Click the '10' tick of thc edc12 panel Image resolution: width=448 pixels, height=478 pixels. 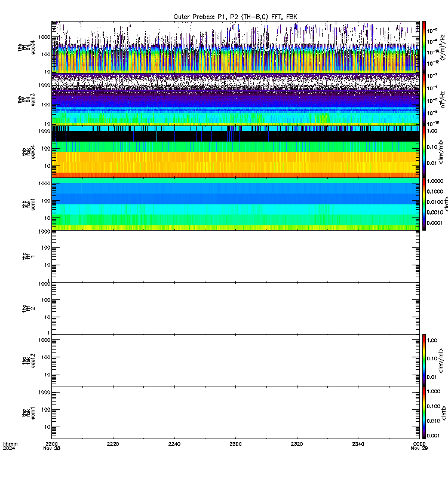(47, 375)
